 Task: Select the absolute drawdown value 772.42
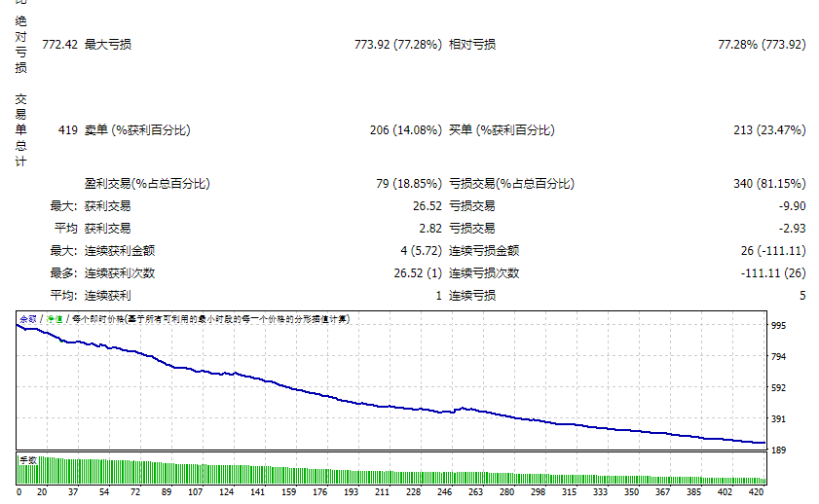[x=59, y=45]
